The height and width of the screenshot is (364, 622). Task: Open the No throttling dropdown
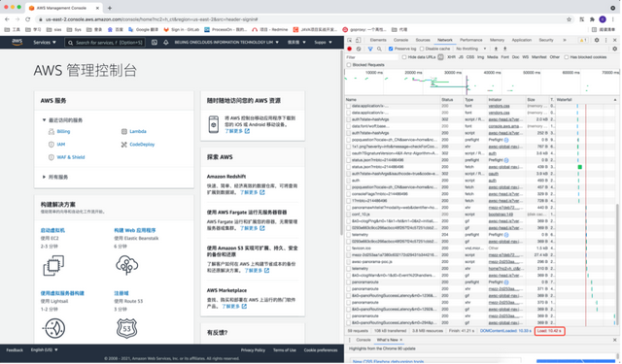(470, 49)
